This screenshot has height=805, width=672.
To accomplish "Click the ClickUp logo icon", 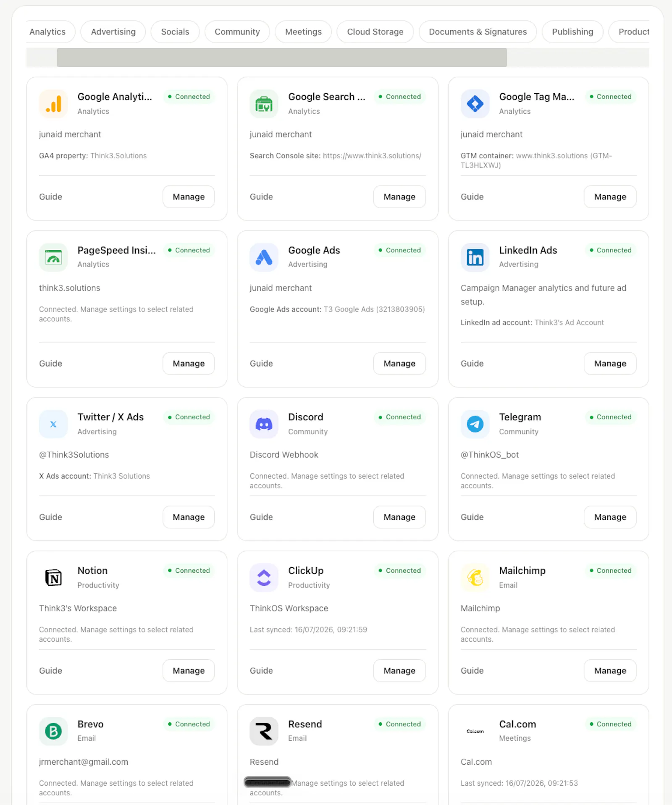I will 264,578.
